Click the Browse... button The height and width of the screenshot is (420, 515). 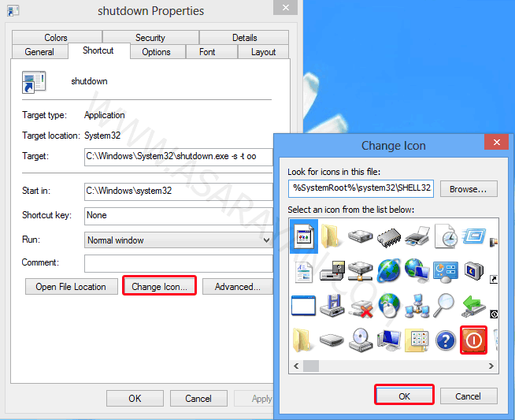[469, 188]
